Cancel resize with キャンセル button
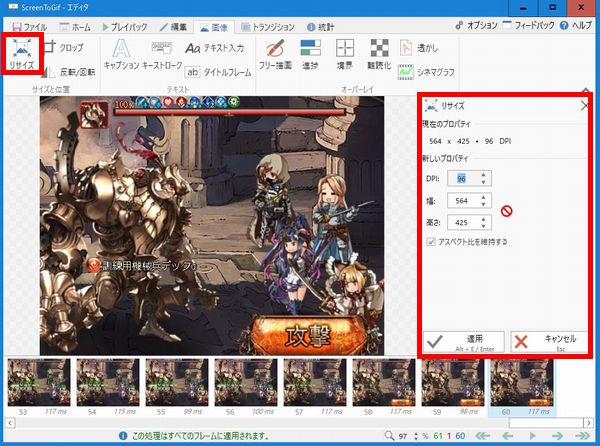 pyautogui.click(x=549, y=342)
